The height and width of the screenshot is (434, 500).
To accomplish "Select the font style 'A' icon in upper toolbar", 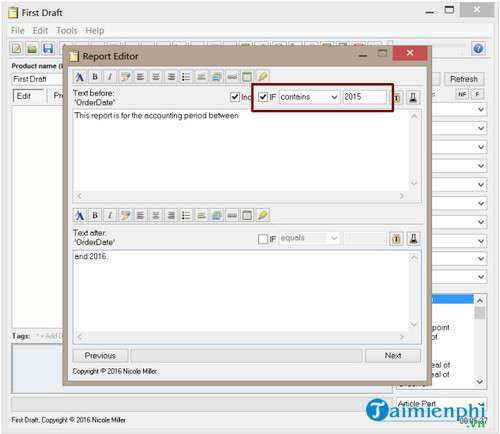I will [x=80, y=77].
